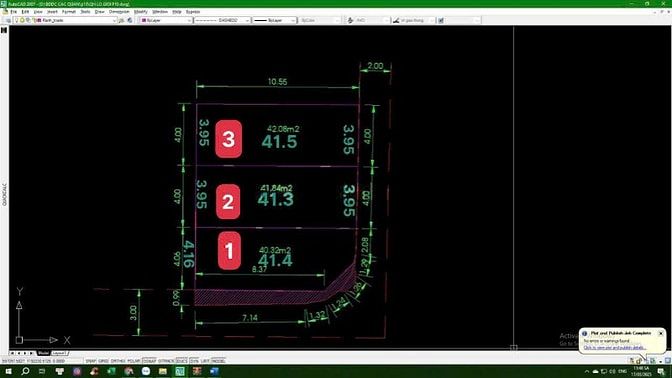Open the volume tray icon
Viewport: 672px width, 378px height.
point(612,372)
